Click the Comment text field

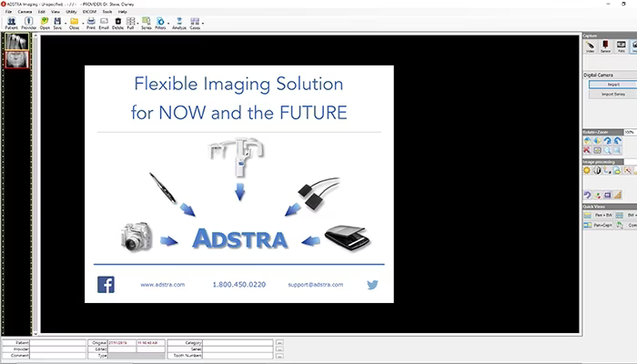click(57, 356)
